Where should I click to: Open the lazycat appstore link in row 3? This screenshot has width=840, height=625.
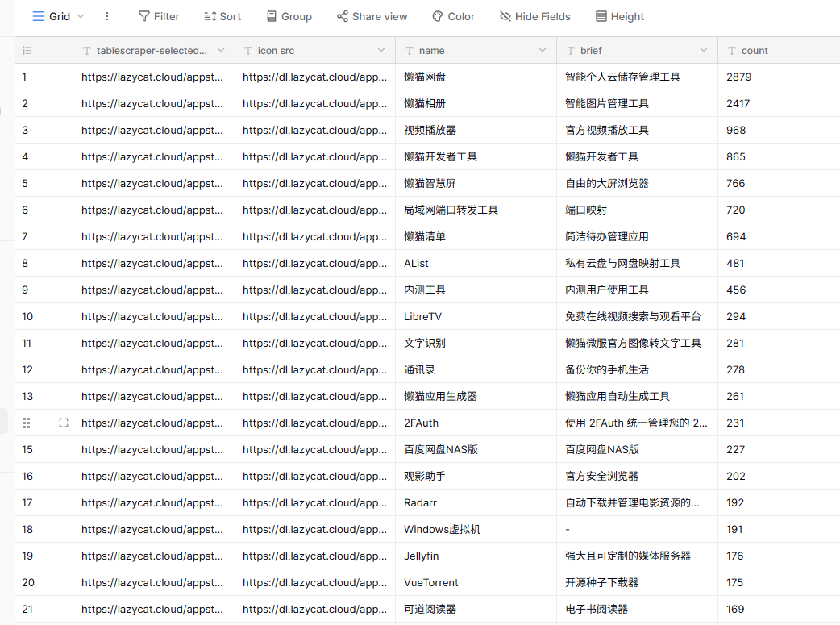pyautogui.click(x=152, y=131)
